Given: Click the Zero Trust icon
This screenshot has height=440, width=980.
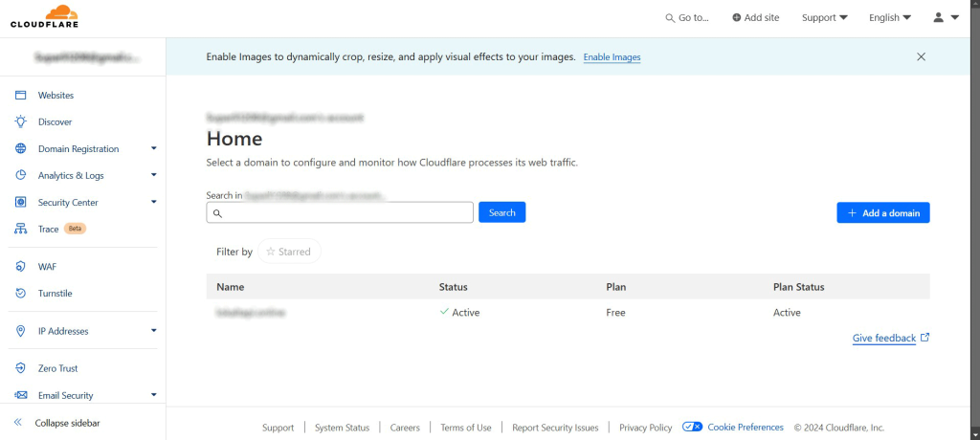Looking at the screenshot, I should pos(20,368).
